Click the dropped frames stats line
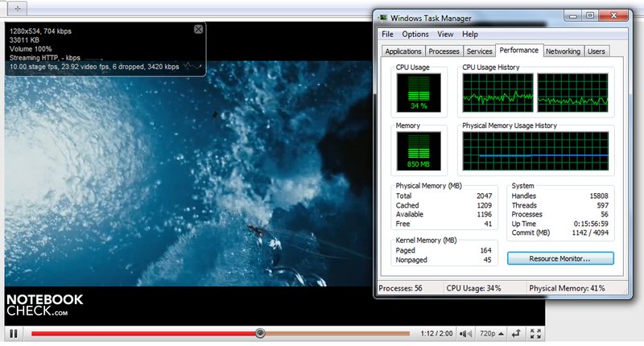The width and height of the screenshot is (644, 346). click(x=94, y=67)
